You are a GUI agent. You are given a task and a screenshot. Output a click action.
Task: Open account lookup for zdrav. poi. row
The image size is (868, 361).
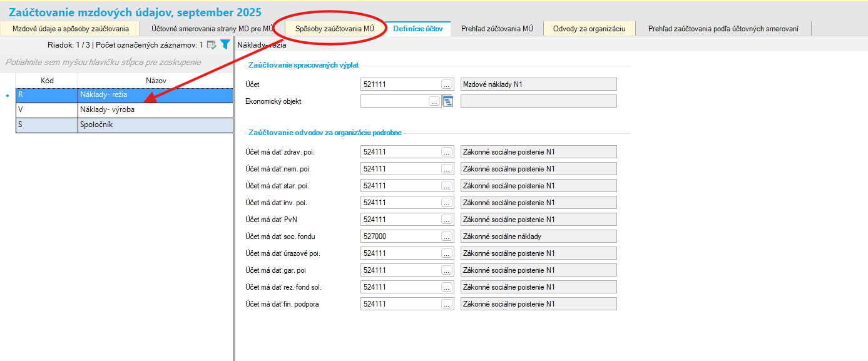pos(446,152)
